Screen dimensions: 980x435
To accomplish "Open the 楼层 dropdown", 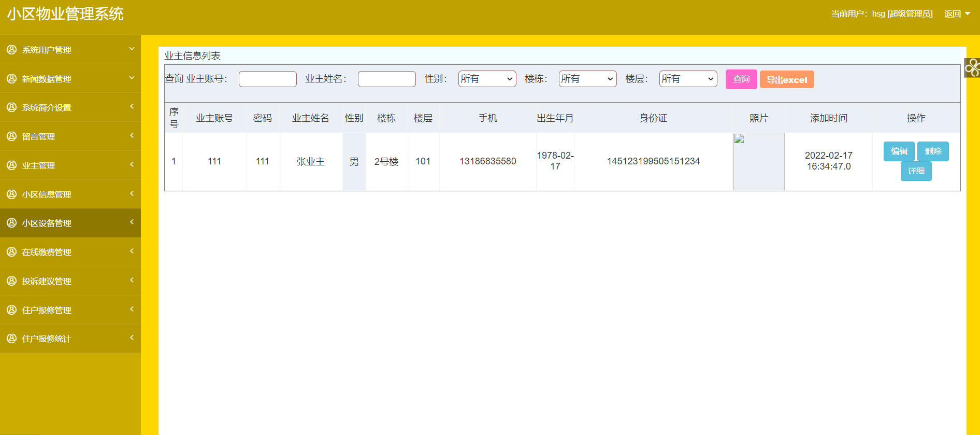I will 688,79.
